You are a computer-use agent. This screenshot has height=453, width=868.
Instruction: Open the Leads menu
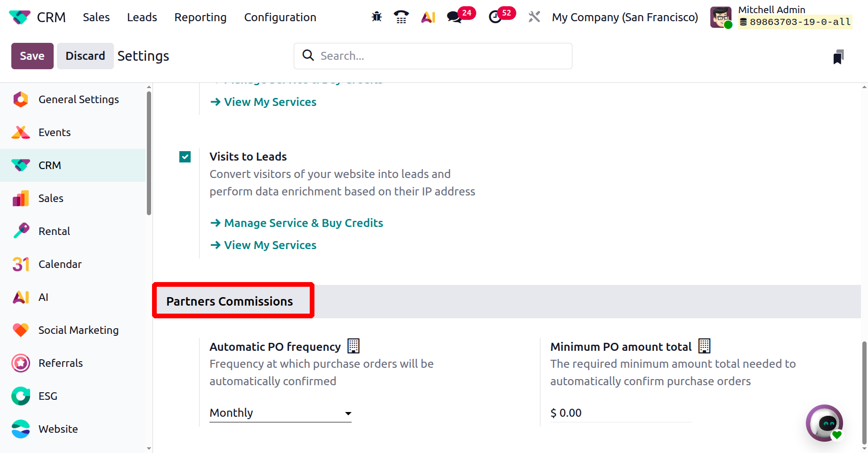tap(142, 17)
